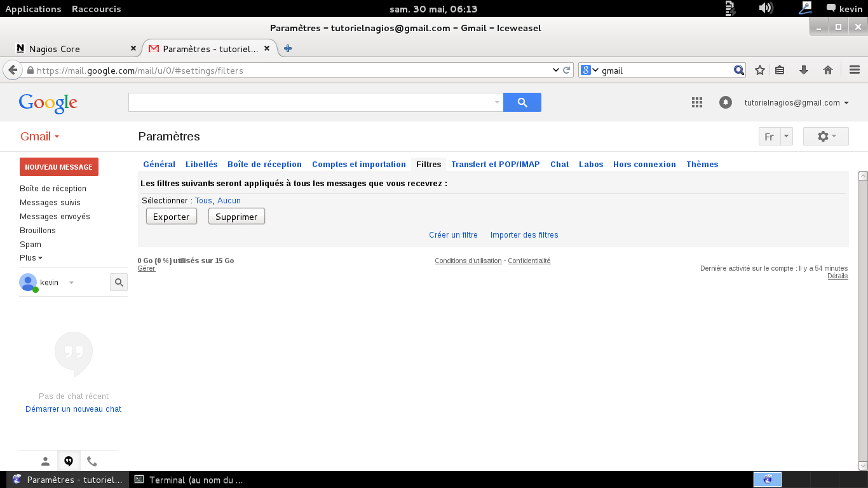Image resolution: width=868 pixels, height=488 pixels.
Task: Click Démarrer un nouveau chat link
Action: coord(73,409)
